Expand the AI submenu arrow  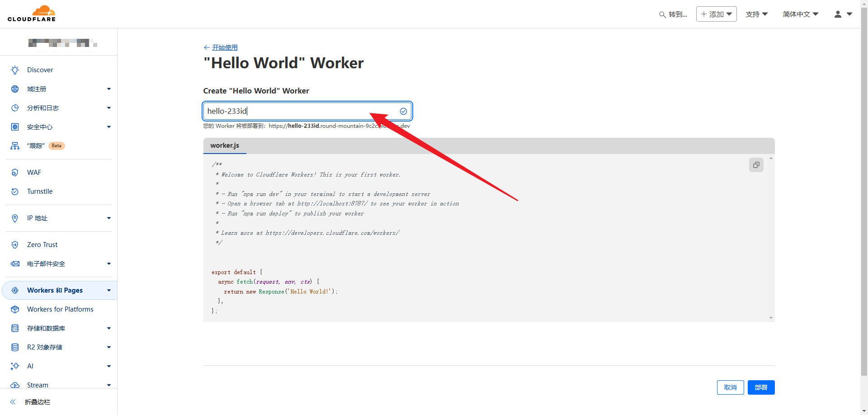(109, 366)
